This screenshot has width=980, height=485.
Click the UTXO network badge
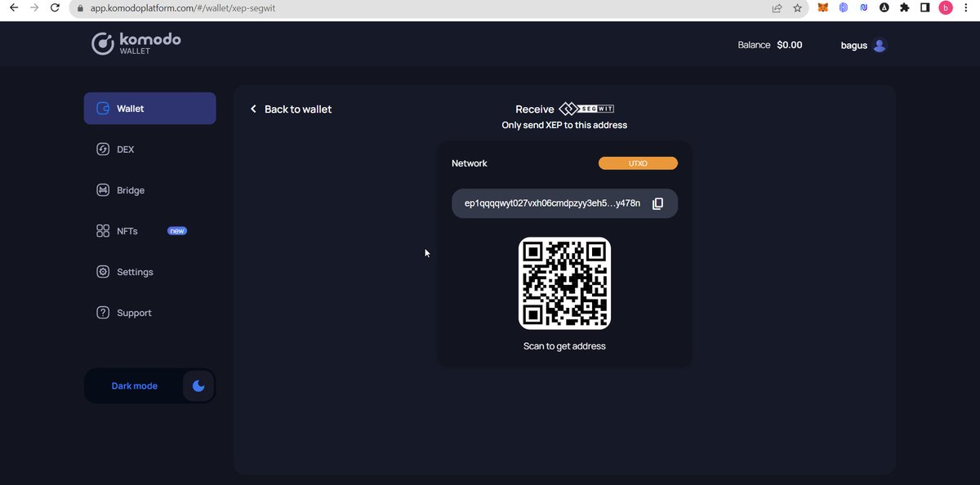click(x=638, y=163)
